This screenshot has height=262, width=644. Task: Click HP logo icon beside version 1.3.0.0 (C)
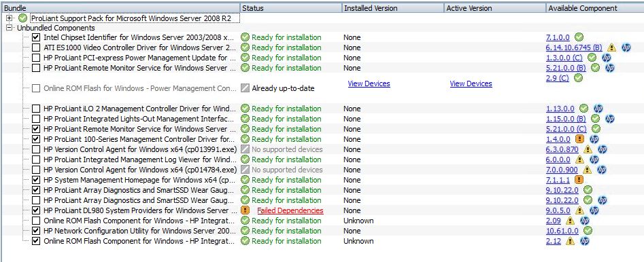(606, 58)
